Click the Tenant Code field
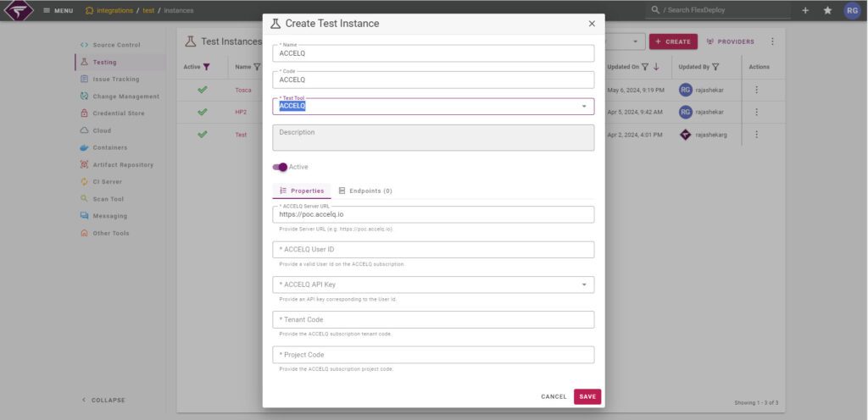 (x=433, y=319)
